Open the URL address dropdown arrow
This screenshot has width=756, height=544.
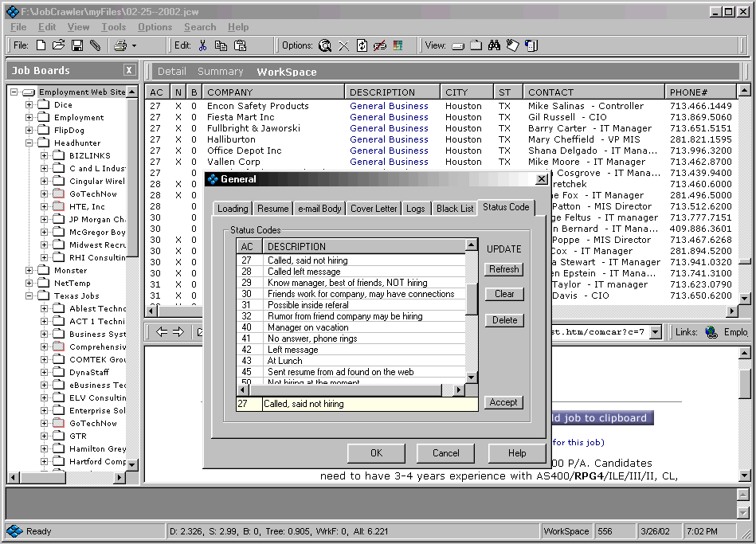point(655,332)
